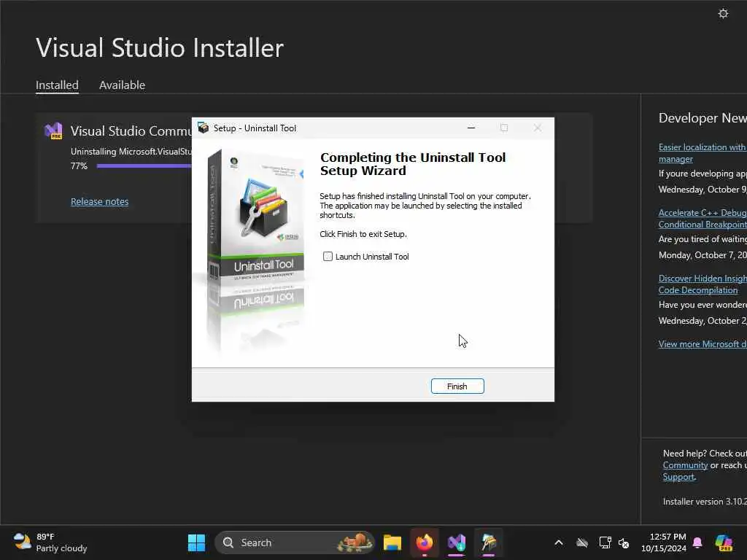The width and height of the screenshot is (747, 560).
Task: Click the network display tray icon
Action: pos(605,542)
